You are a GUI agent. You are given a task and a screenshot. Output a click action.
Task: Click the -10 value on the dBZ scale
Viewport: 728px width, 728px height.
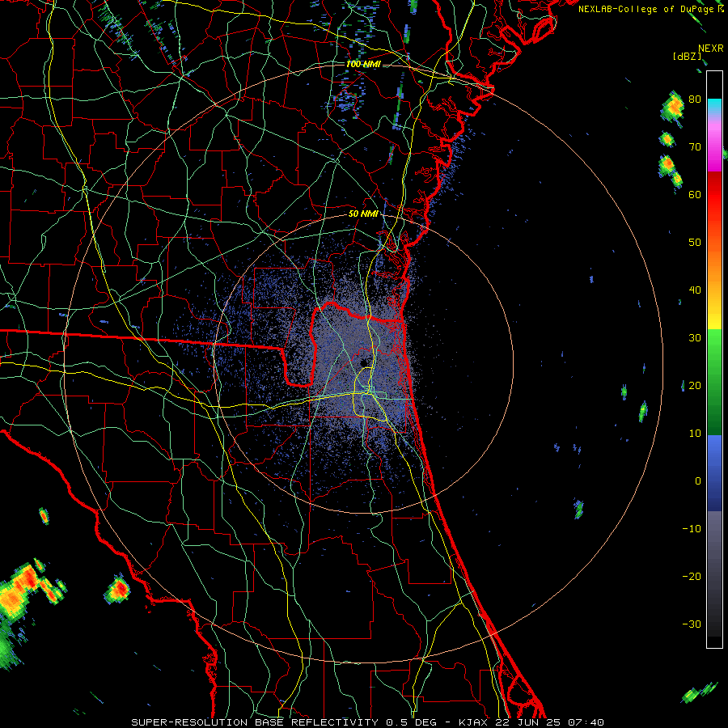[692, 529]
